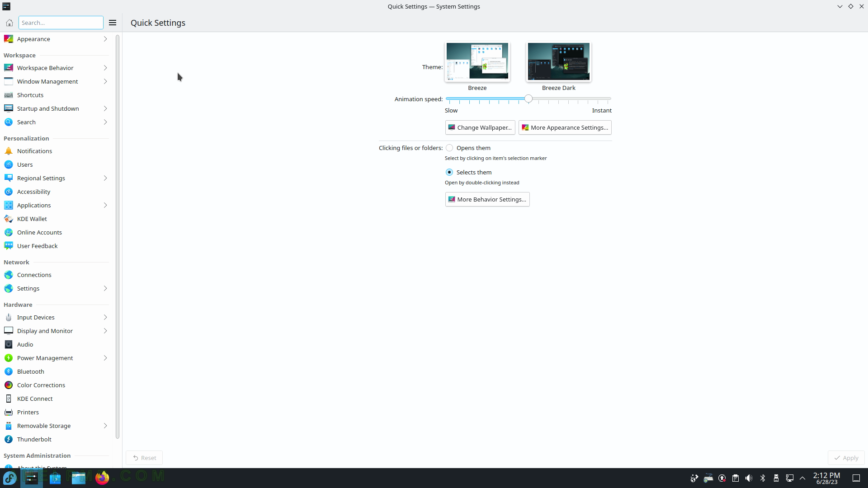
Task: Click the sidebar vertical scrollbar
Action: pyautogui.click(x=118, y=237)
